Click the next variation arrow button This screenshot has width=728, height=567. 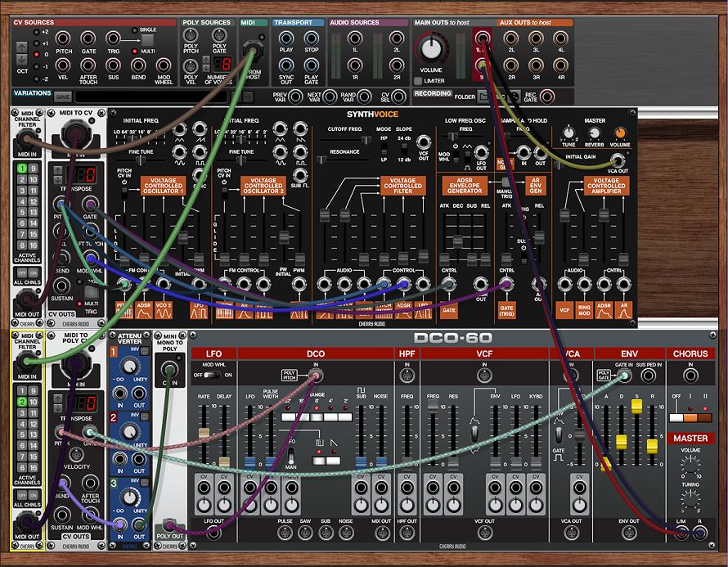pos(249,97)
